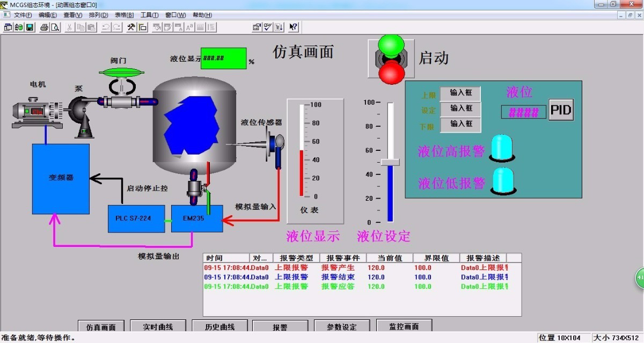Image resolution: width=644 pixels, height=343 pixels.
Task: Click the copy icon in toolbar
Action: coord(80,27)
